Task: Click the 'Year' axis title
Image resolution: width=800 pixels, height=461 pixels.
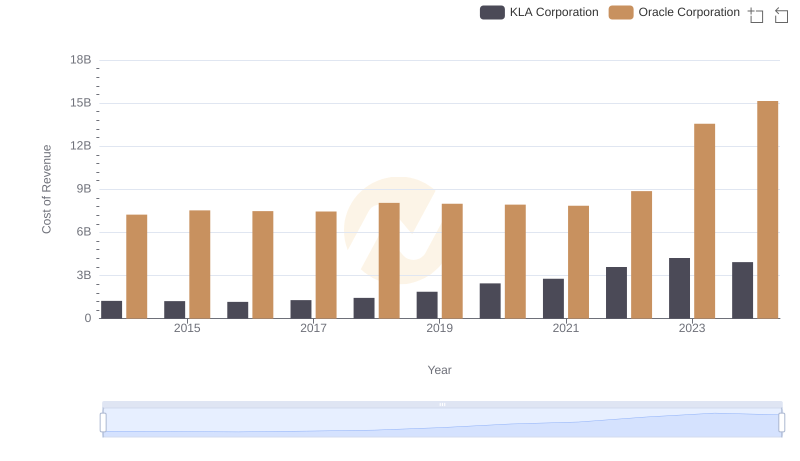Action: [x=439, y=370]
